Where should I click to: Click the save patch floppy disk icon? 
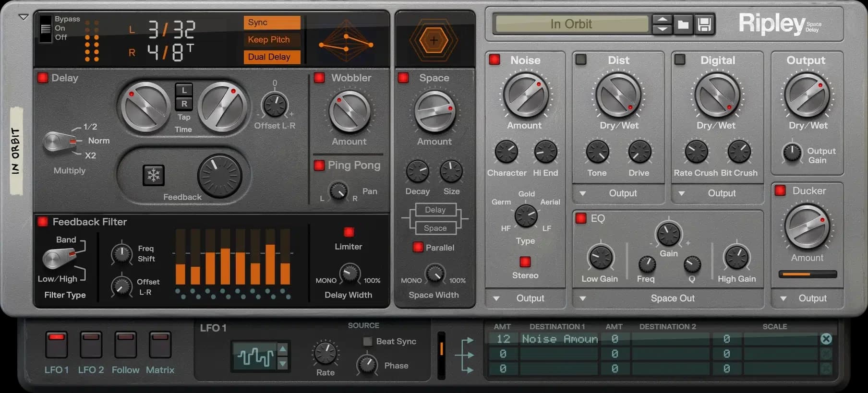pos(704,24)
